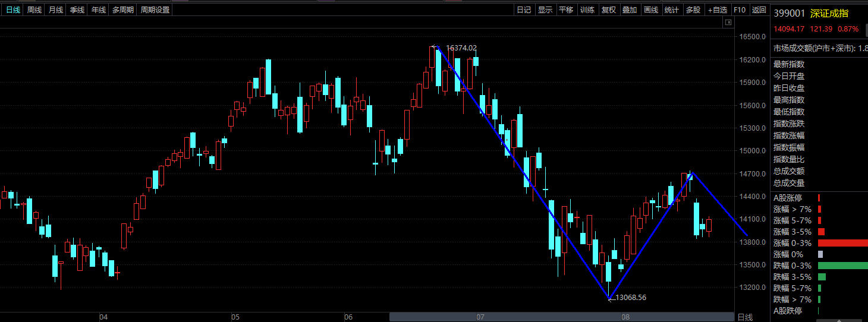
Task: Open the 画线 drawing tools
Action: coord(651,10)
